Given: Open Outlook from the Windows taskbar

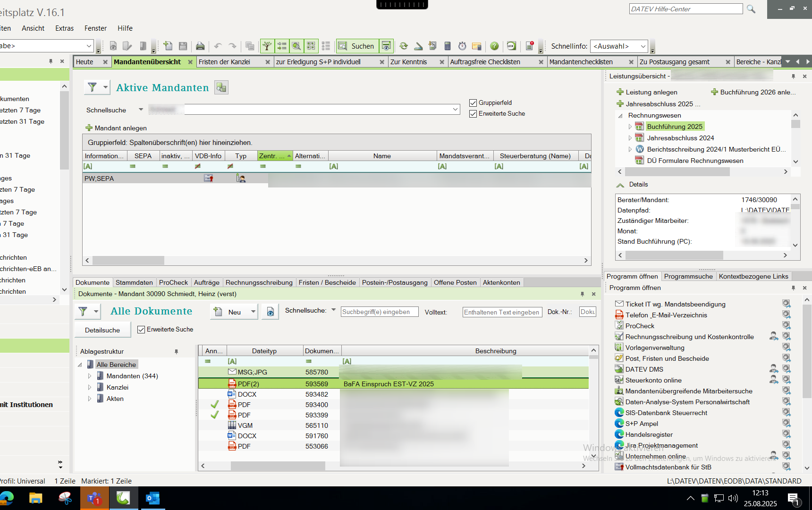Looking at the screenshot, I should pos(152,498).
